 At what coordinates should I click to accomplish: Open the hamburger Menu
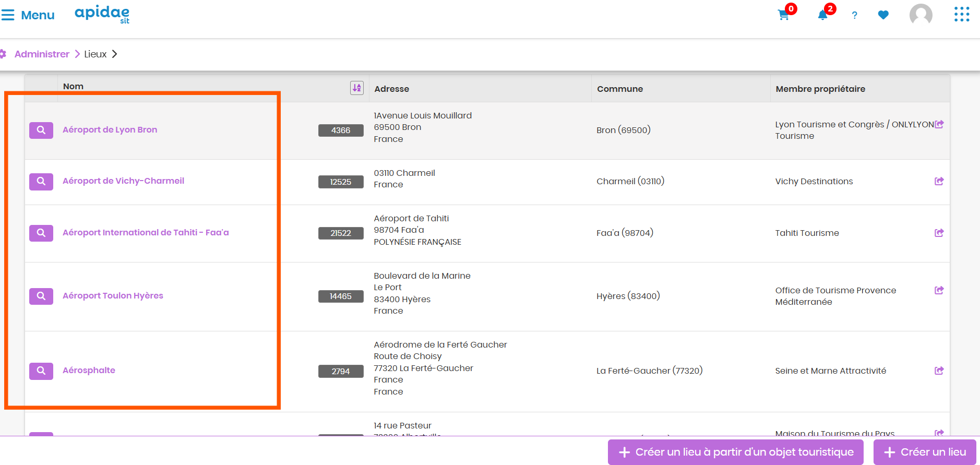tap(28, 15)
